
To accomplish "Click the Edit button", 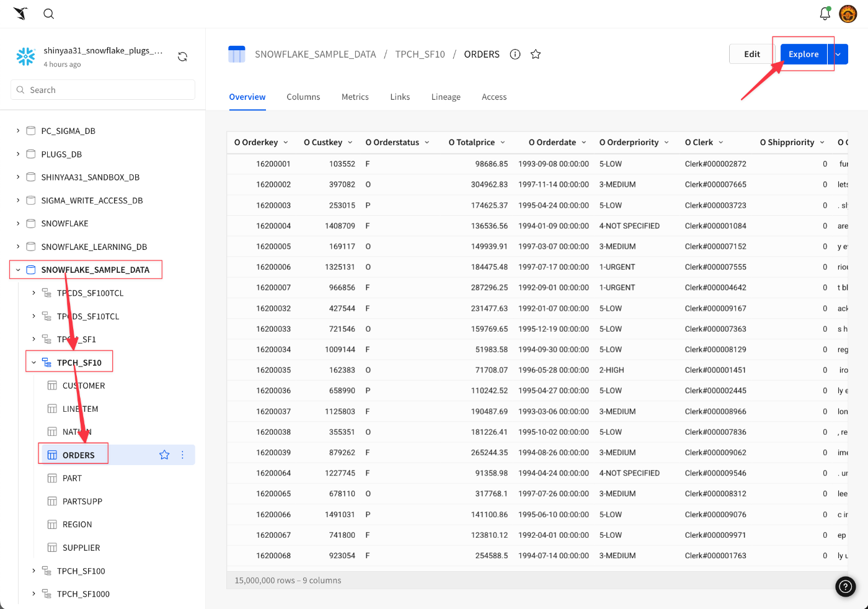I will [752, 55].
